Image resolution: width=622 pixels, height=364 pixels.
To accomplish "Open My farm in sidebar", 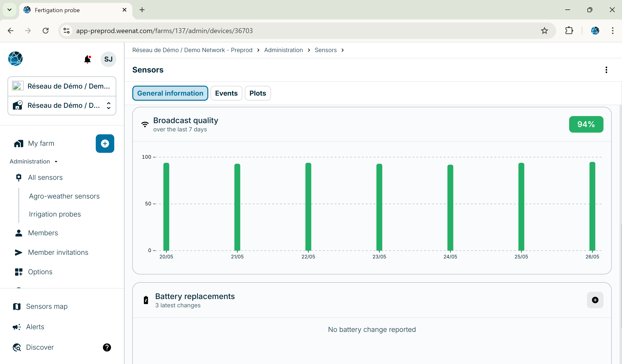I will 41,143.
